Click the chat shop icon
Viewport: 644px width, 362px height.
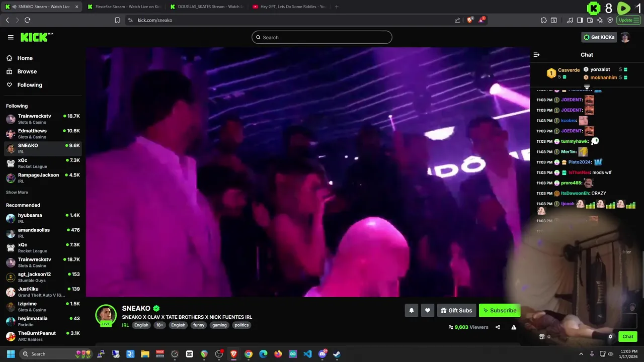click(x=542, y=337)
